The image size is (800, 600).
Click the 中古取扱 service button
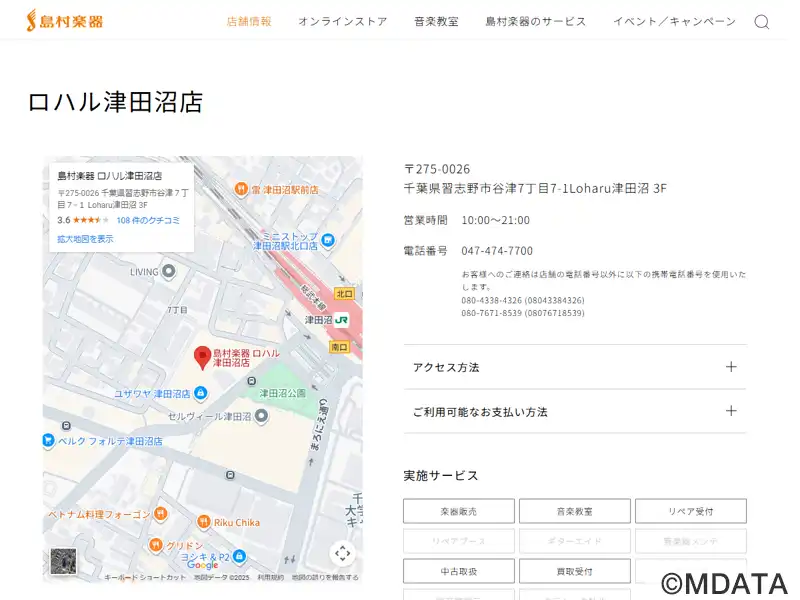(x=459, y=571)
